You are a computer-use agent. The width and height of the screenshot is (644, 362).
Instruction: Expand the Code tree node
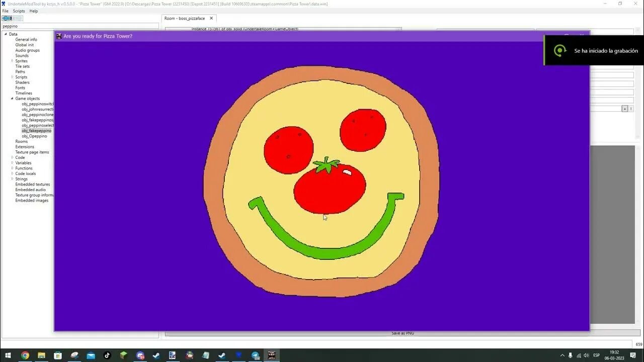tap(13, 157)
